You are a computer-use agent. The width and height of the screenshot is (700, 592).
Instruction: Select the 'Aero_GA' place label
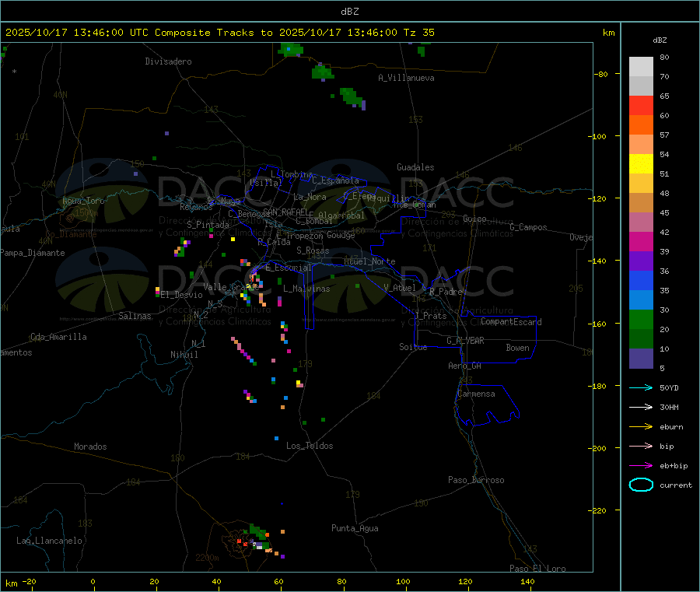pyautogui.click(x=464, y=366)
